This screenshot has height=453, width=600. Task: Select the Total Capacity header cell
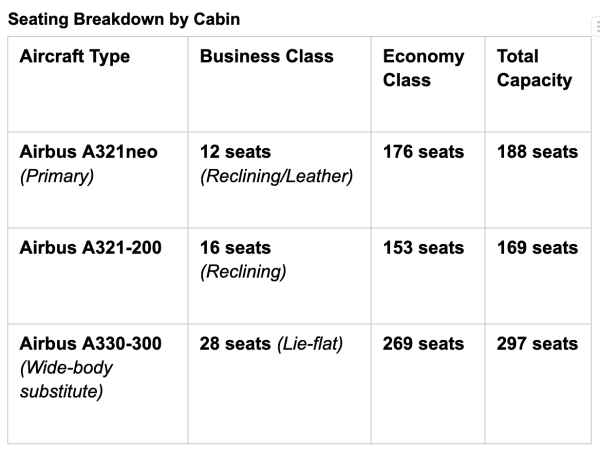[x=538, y=84]
